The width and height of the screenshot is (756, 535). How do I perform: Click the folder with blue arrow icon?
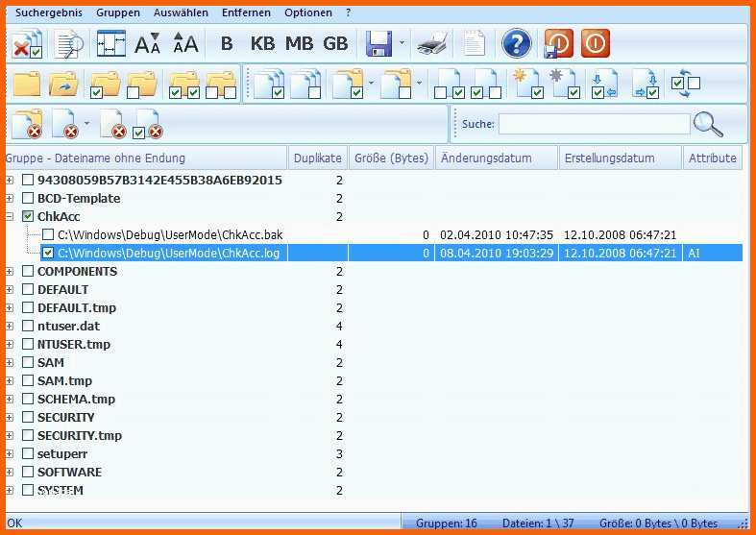pos(63,84)
